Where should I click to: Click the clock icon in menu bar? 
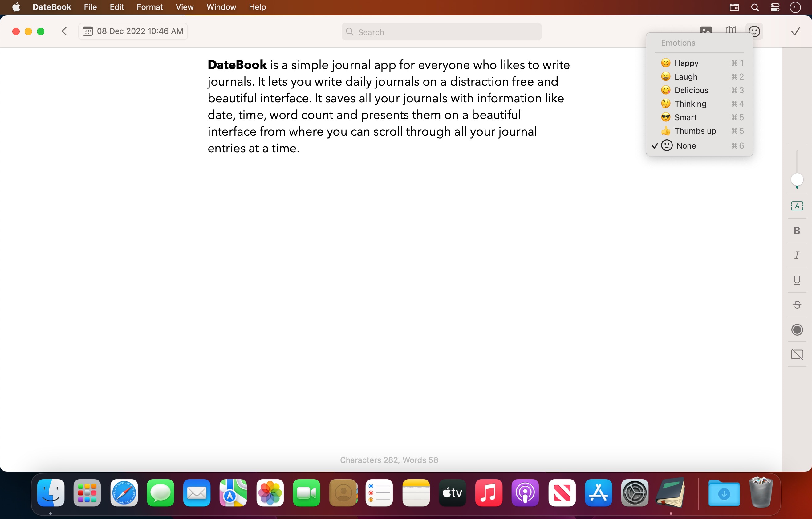(x=795, y=7)
